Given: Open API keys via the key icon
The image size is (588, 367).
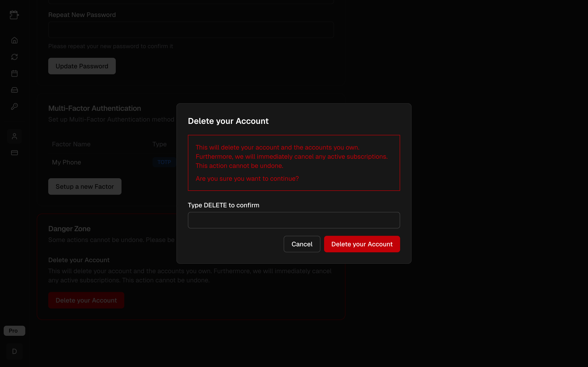Looking at the screenshot, I should coord(14,106).
